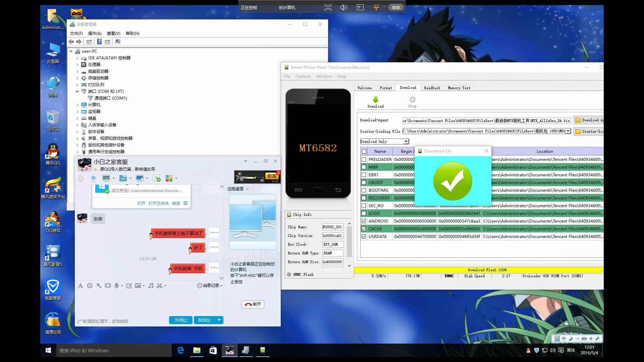
Task: Click the QQ voice call microphone icon
Action: click(x=81, y=178)
